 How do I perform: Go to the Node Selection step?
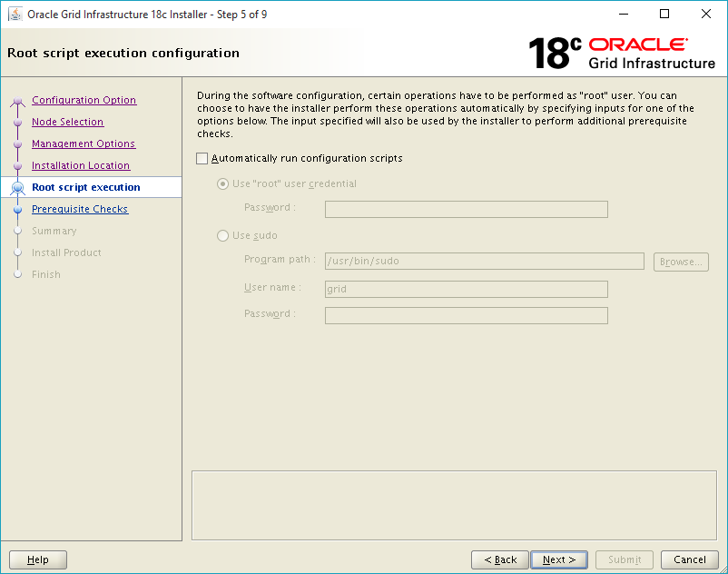click(x=68, y=122)
